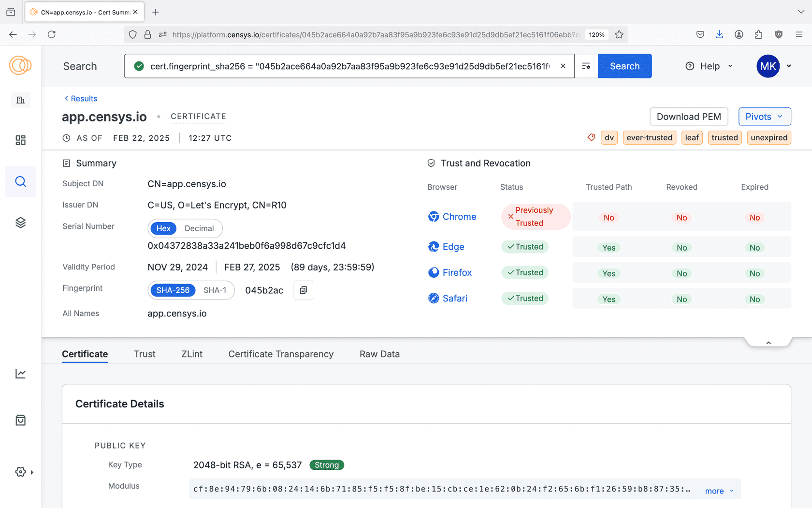Switch to the Certificate tab
Screen dimensions: 812x508
(x=85, y=354)
